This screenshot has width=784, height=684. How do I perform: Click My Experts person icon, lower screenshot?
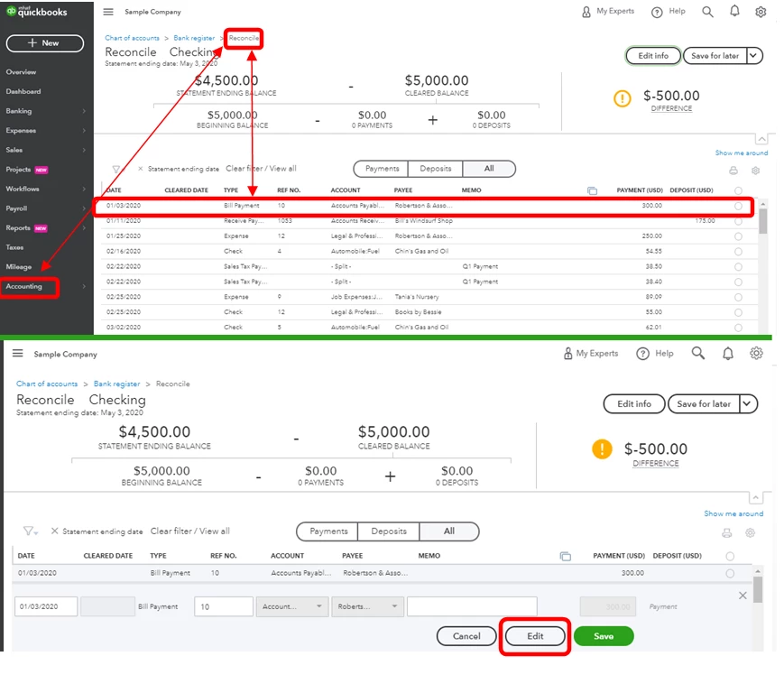[x=568, y=354]
